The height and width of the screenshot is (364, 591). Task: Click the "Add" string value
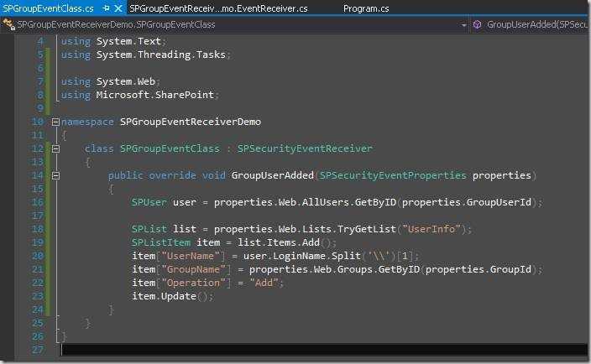coord(264,283)
